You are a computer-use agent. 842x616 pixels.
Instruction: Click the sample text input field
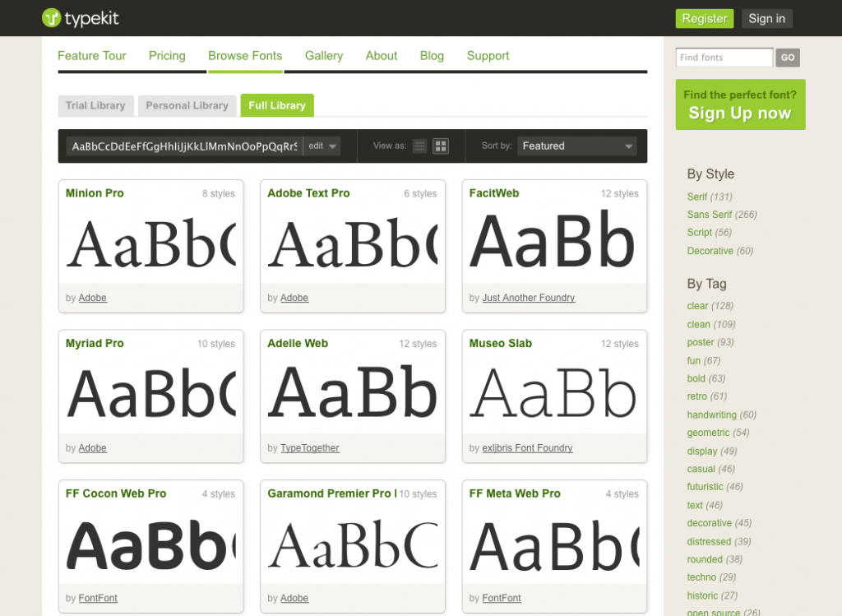coord(184,146)
